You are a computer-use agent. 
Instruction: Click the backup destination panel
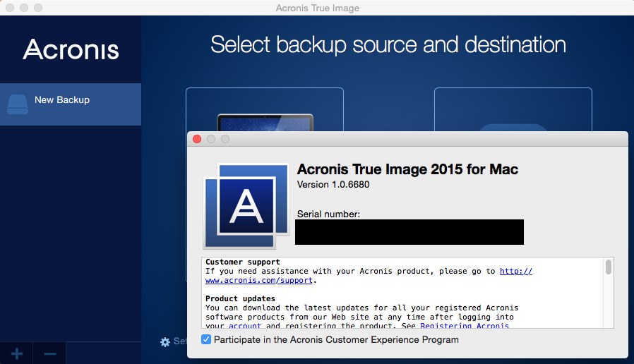click(513, 109)
